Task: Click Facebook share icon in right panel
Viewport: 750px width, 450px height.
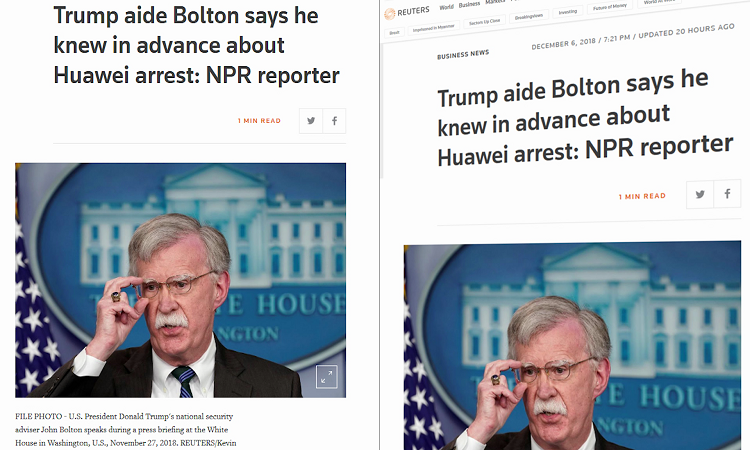Action: tap(727, 194)
